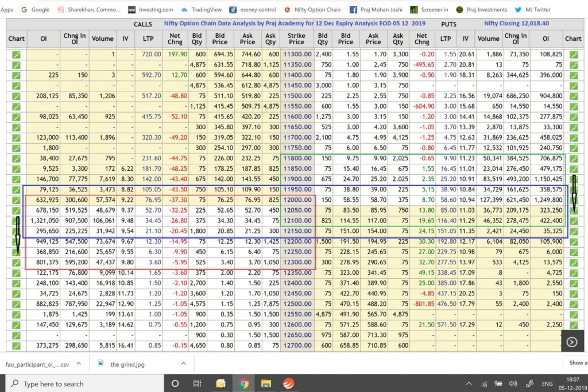Screen dimensions: 588x392
Task: Open the Nifty Option Chain bookmark
Action: point(312,10)
